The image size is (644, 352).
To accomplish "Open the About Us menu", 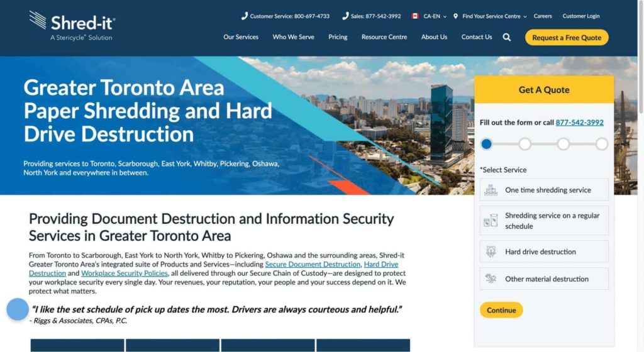I will click(x=434, y=37).
